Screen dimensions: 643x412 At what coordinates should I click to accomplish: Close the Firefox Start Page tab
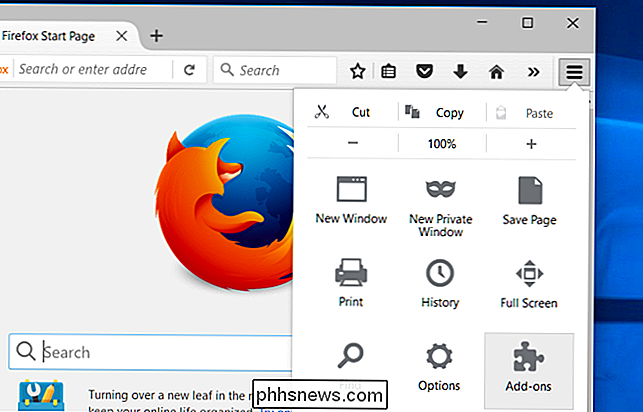click(x=121, y=36)
